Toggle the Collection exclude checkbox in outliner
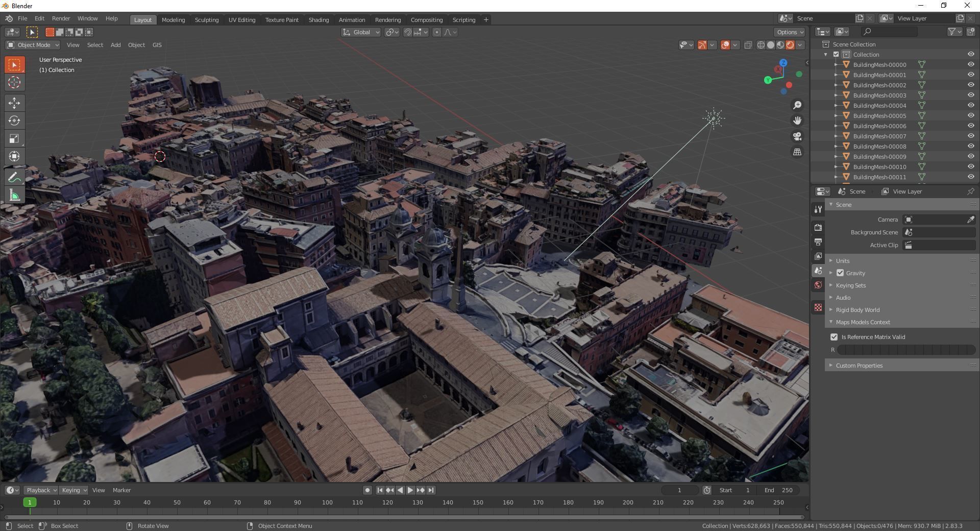980x531 pixels. coord(836,55)
